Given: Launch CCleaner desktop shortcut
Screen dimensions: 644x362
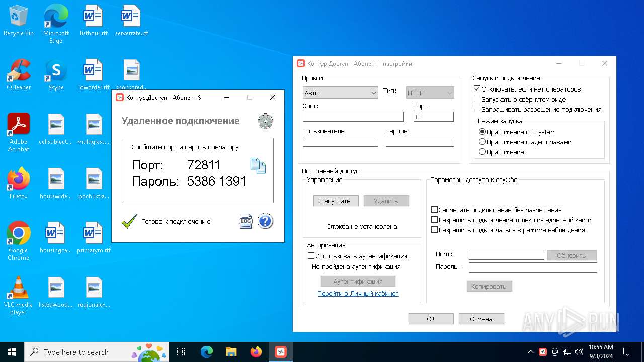Looking at the screenshot, I should [x=19, y=75].
